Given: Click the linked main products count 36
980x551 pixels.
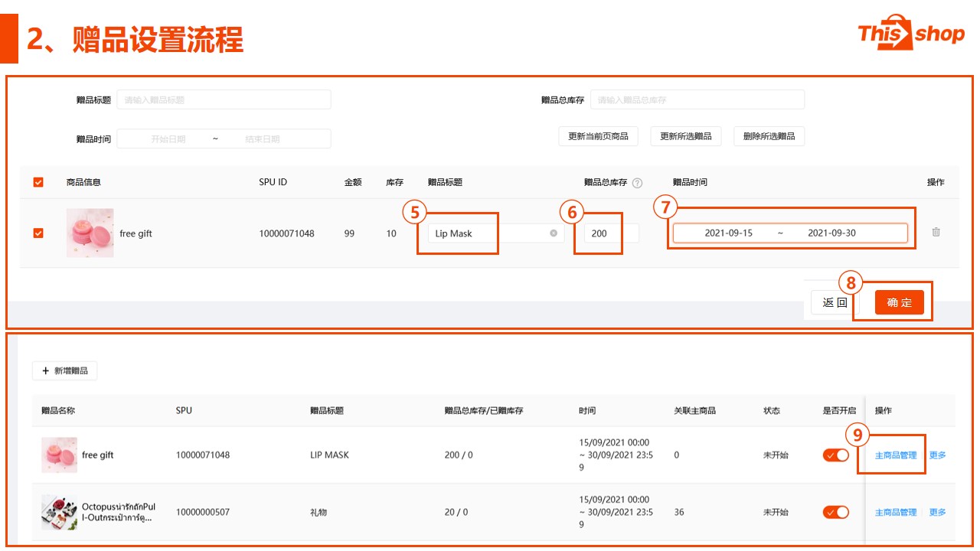Looking at the screenshot, I should (679, 512).
